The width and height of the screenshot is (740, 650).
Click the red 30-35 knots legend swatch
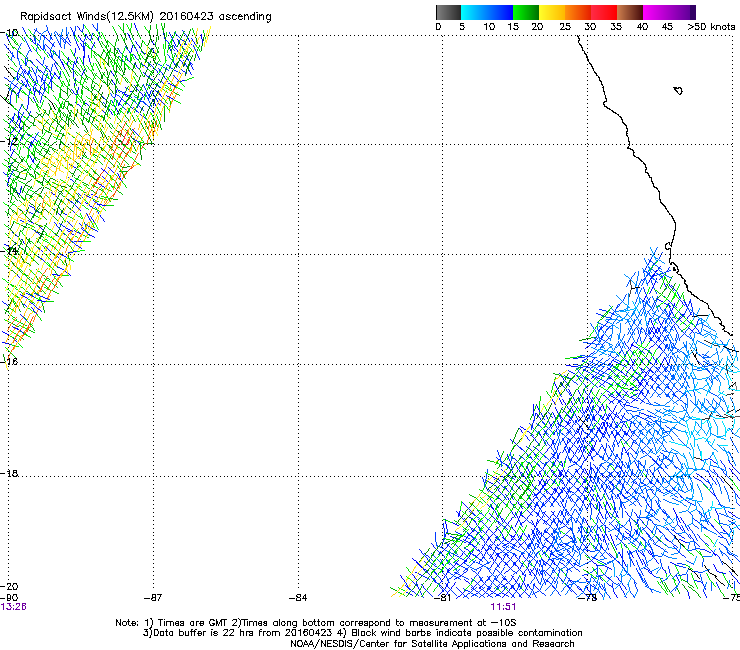click(x=604, y=12)
